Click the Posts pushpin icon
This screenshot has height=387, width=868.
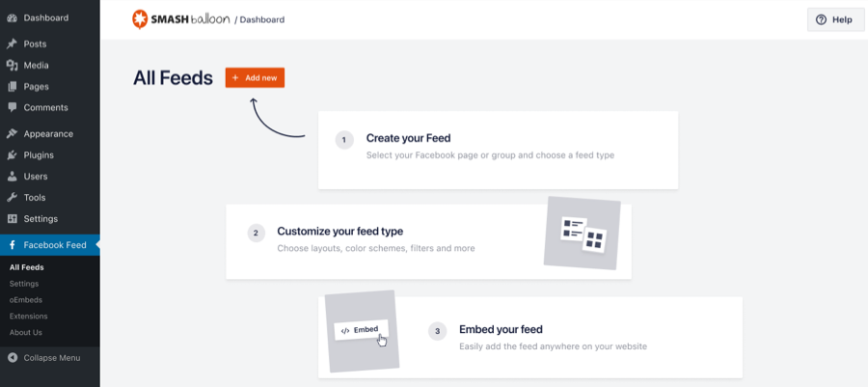tap(12, 44)
